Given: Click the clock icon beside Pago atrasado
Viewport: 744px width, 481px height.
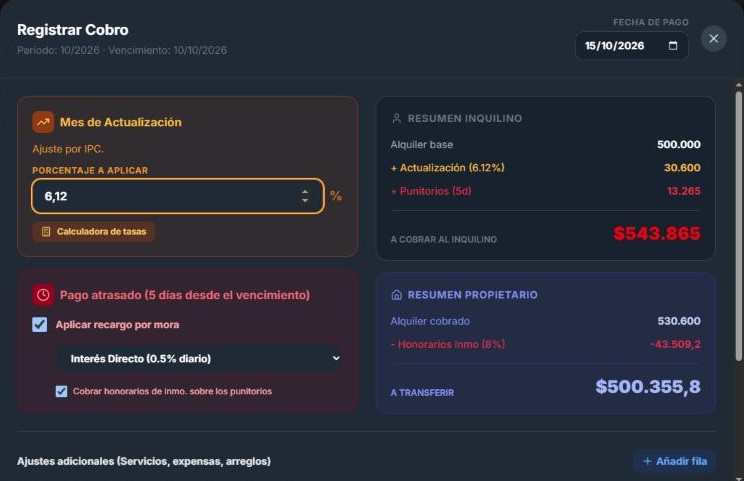Looking at the screenshot, I should click(43, 295).
